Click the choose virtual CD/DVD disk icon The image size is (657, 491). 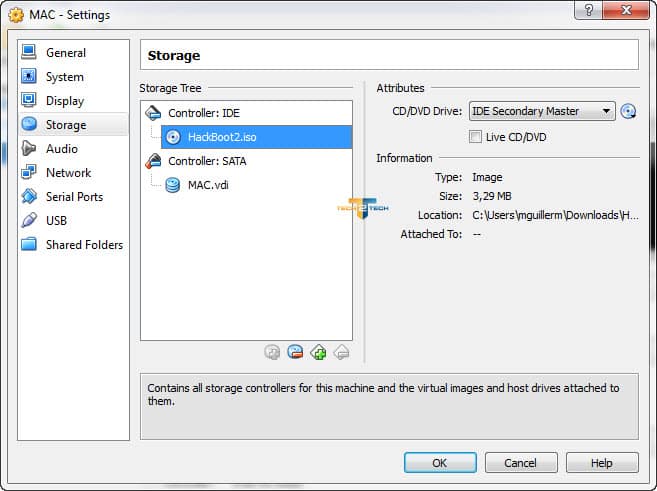click(628, 112)
